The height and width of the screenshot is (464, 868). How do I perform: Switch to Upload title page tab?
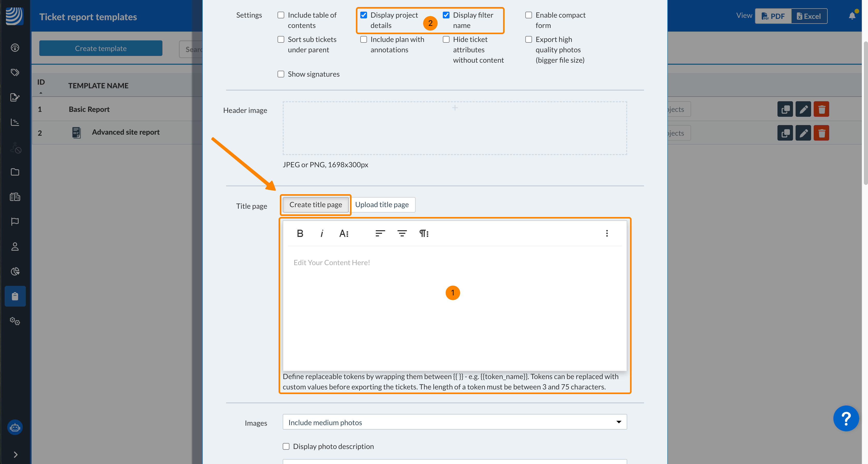click(381, 205)
